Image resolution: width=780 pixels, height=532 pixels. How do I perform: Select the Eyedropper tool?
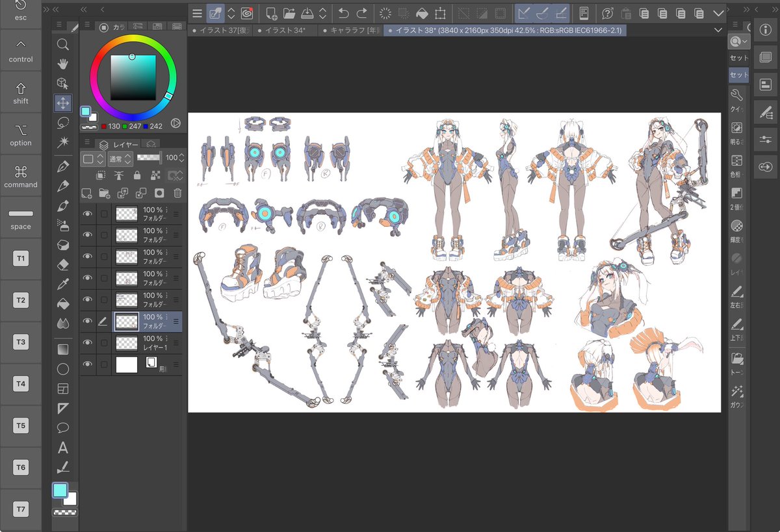(x=63, y=284)
